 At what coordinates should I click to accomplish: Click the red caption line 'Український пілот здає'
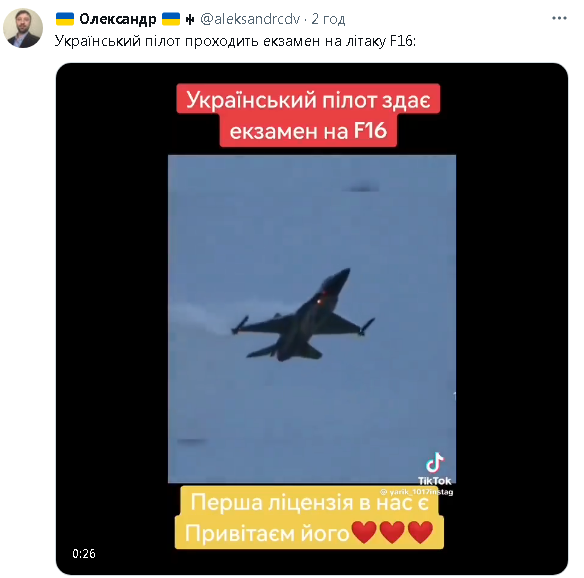pyautogui.click(x=308, y=99)
